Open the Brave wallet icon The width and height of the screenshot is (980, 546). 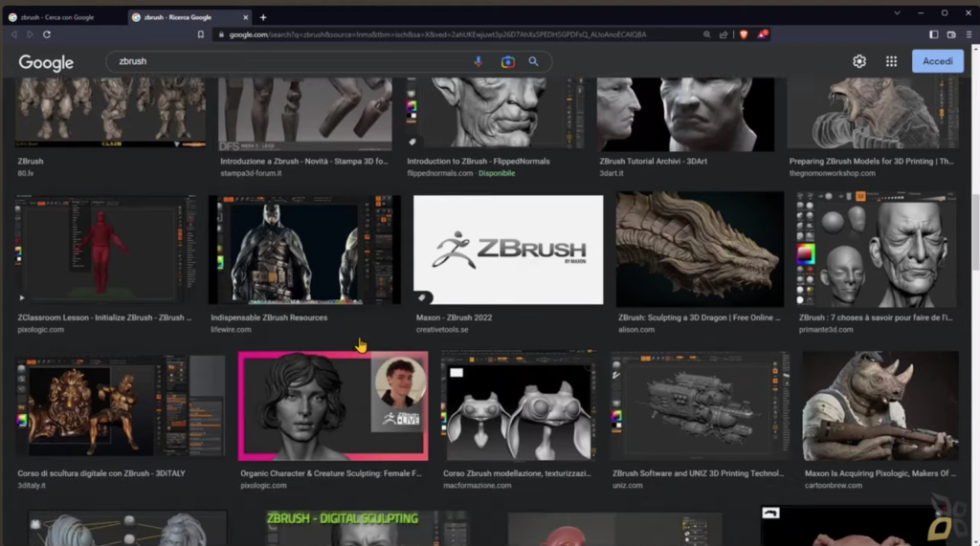pos(951,34)
